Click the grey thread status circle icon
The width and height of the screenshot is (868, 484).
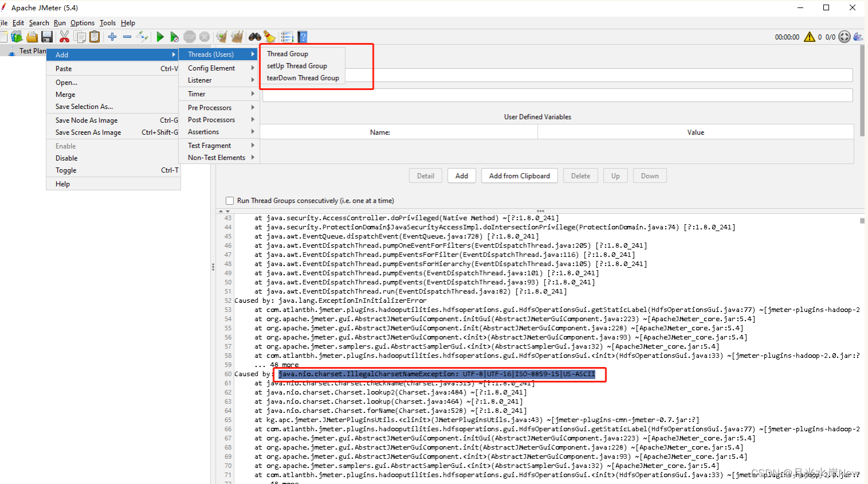(844, 37)
